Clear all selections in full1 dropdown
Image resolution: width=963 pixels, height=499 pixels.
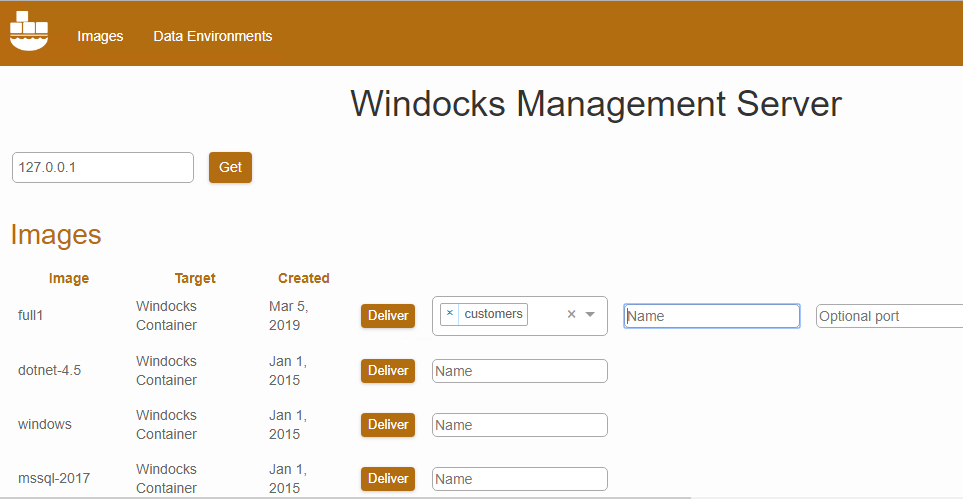pos(571,314)
